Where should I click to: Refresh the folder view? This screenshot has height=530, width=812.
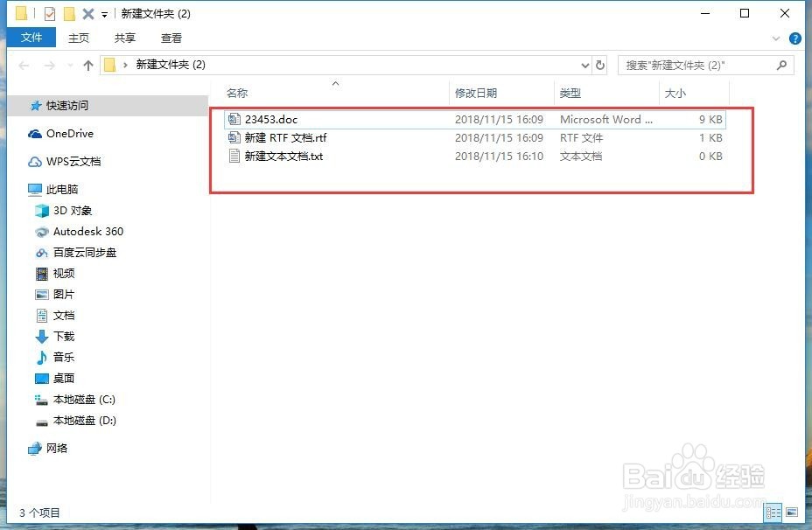tap(599, 66)
